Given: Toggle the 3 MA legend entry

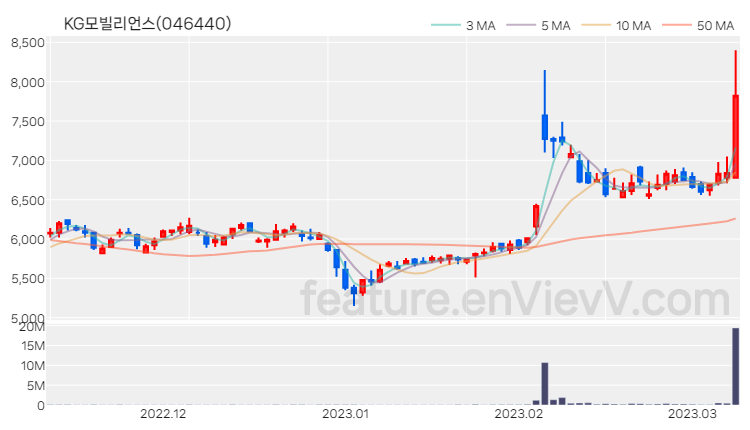Looking at the screenshot, I should pos(463,25).
